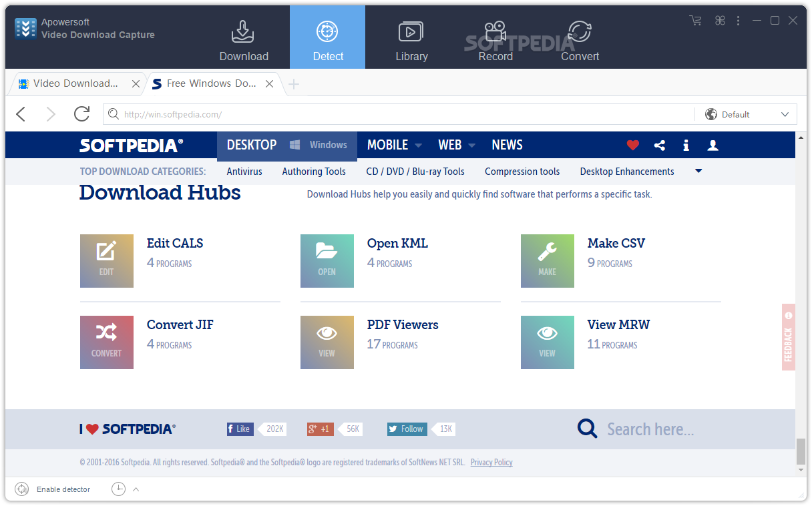The image size is (812, 506).
Task: Click the I love Softpedia logo
Action: point(128,429)
